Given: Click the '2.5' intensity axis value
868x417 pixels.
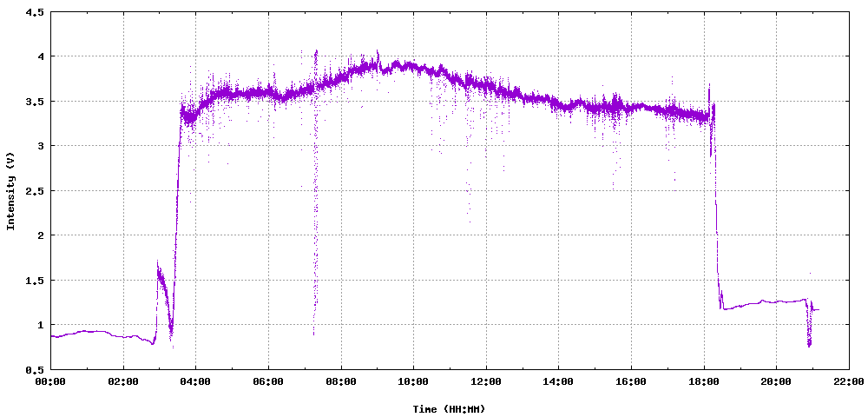Looking at the screenshot, I should 34,190.
